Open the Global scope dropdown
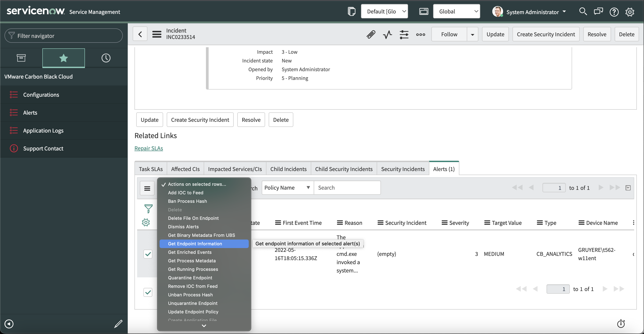The width and height of the screenshot is (644, 334). click(x=456, y=11)
